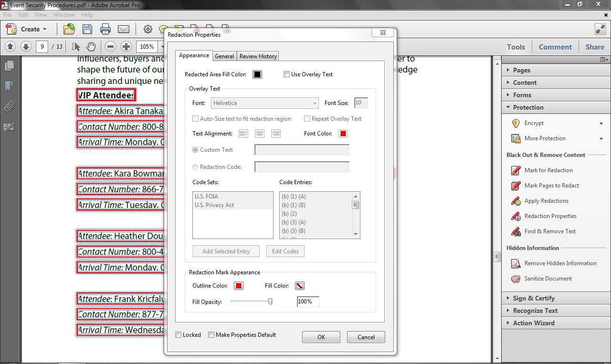Toggle Repeat Overlay Text checkbox
Viewport: 611px width, 364px height.
307,119
